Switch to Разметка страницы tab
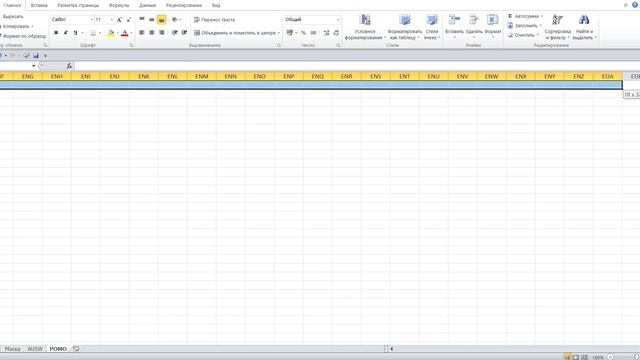The height and width of the screenshot is (360, 640). [x=78, y=5]
